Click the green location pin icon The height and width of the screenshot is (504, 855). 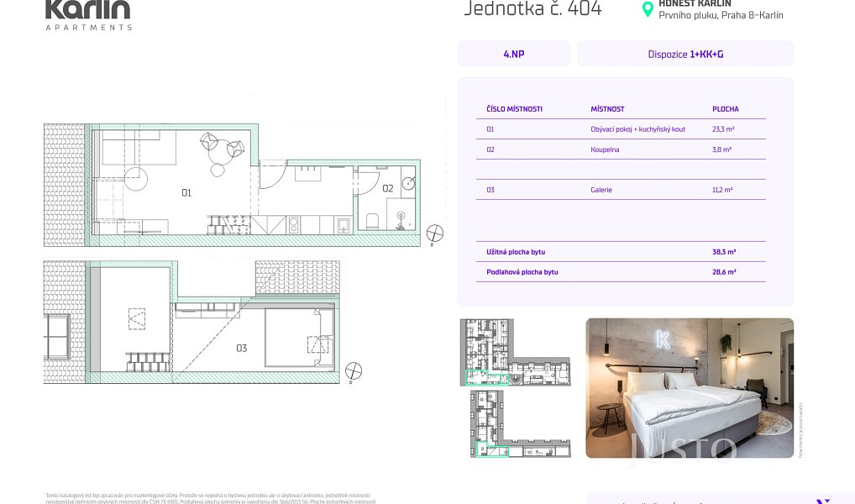coord(648,8)
